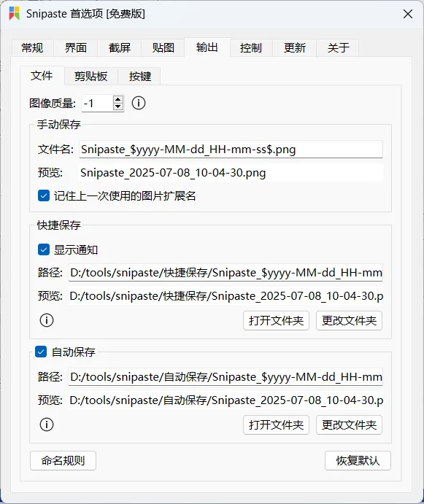The width and height of the screenshot is (424, 504).
Task: Click 恢复默认 button
Action: [x=358, y=461]
